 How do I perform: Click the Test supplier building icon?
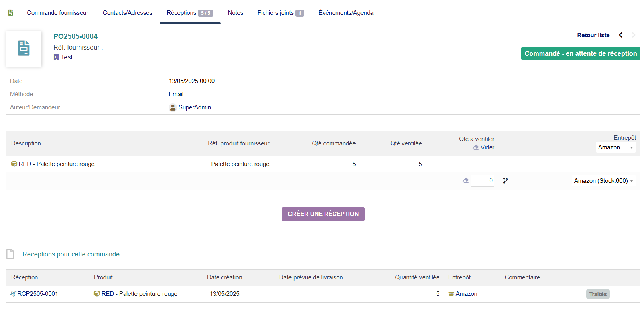[56, 57]
